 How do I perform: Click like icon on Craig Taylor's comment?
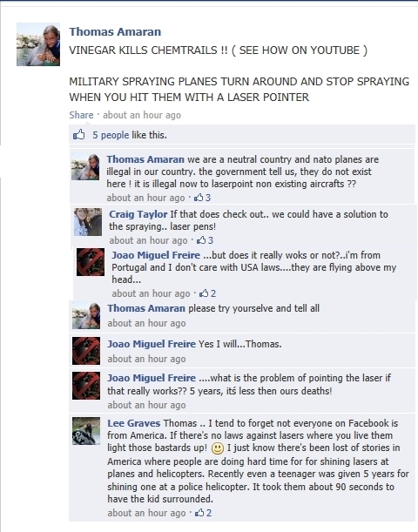pos(201,239)
